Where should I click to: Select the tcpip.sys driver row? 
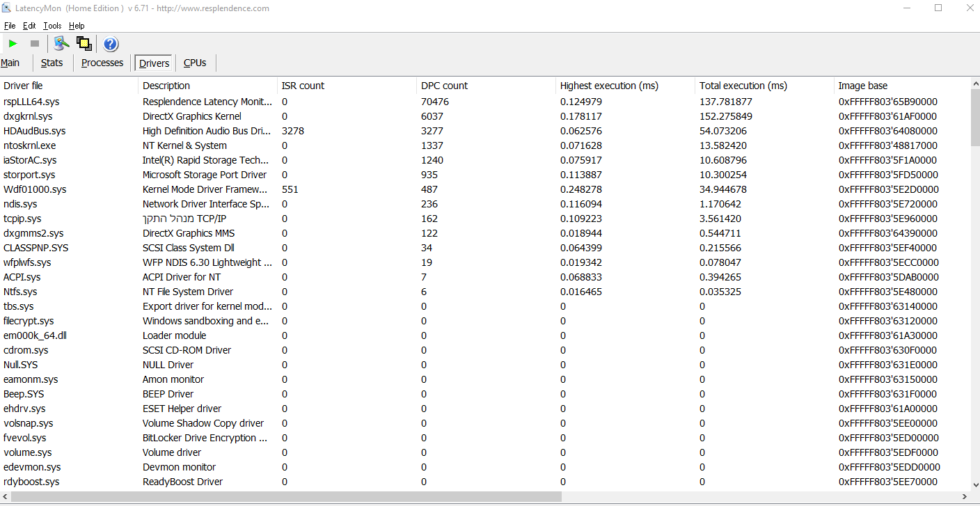[x=484, y=219]
